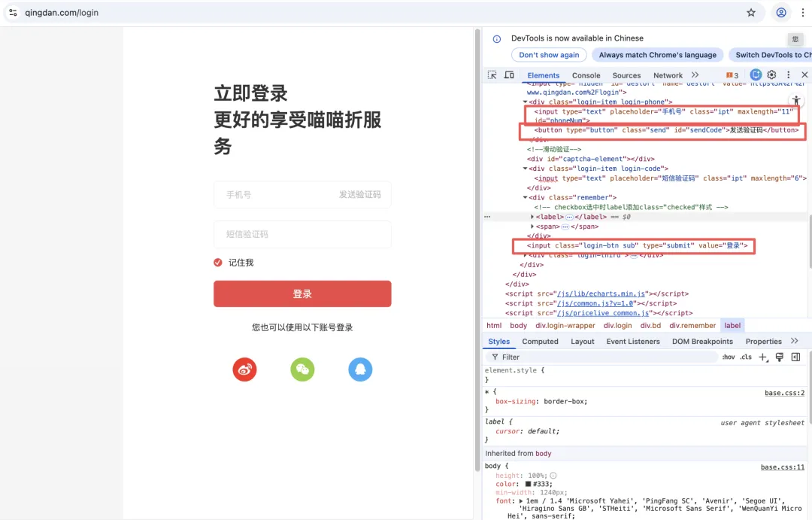Open base.css:11 source link
Image resolution: width=812 pixels, height=520 pixels.
[783, 467]
